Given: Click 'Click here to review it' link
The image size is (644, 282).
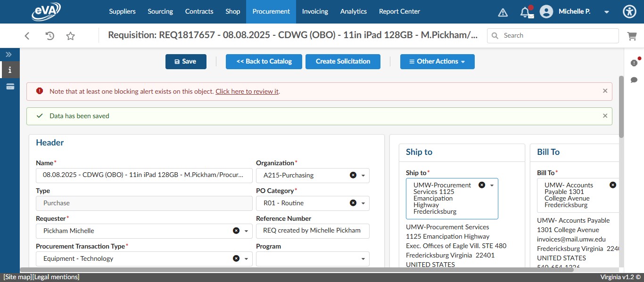Looking at the screenshot, I should [x=247, y=91].
